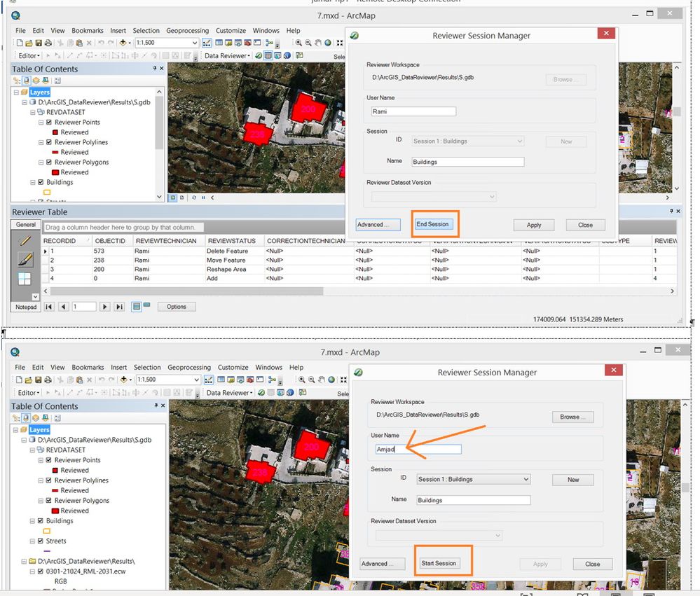Screen dimensions: 700x596
Task: Click Options button in Reviewer Table
Action: [177, 307]
